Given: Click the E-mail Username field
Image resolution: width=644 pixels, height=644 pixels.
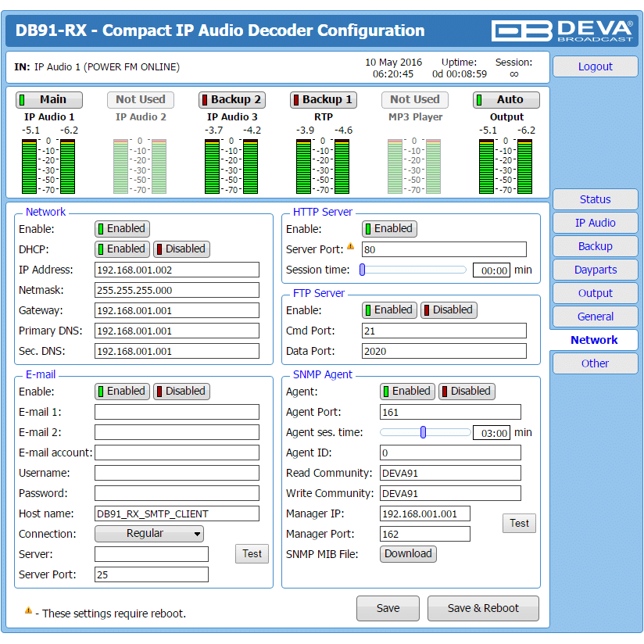Looking at the screenshot, I should tap(177, 473).
